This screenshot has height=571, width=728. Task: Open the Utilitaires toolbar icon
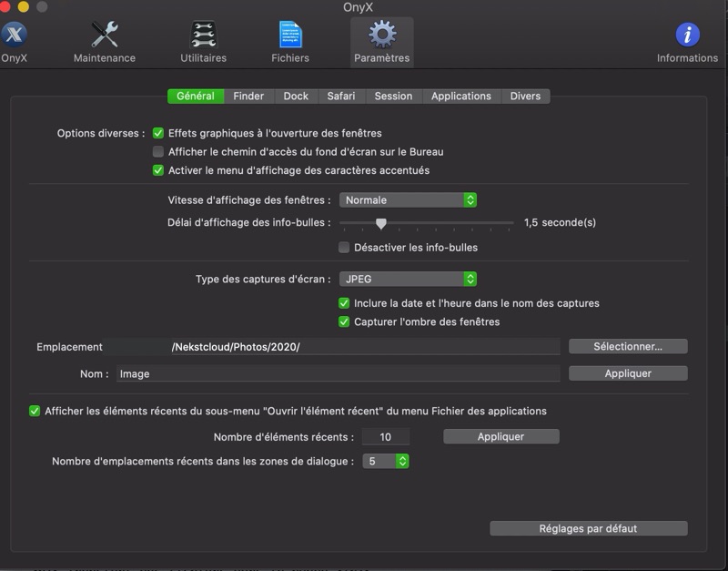[x=203, y=36]
